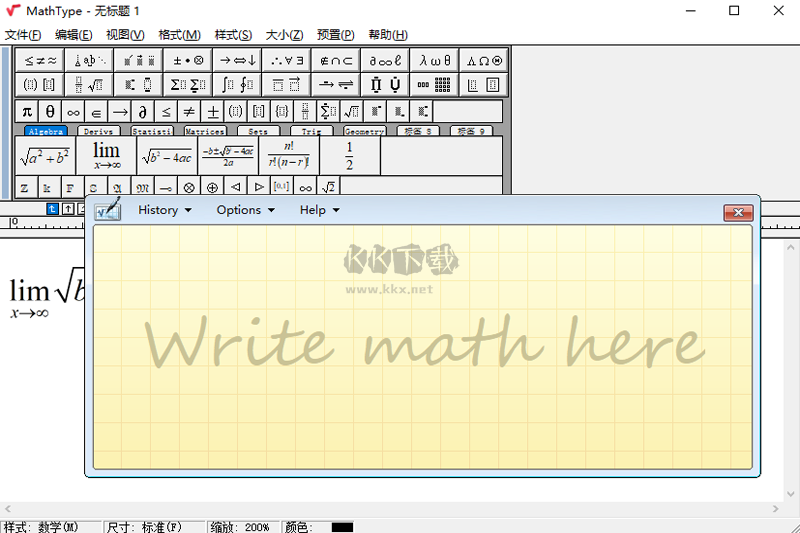This screenshot has height=533, width=800.
Task: Expand the Help dropdown in Math Input Panel
Action: tap(320, 210)
